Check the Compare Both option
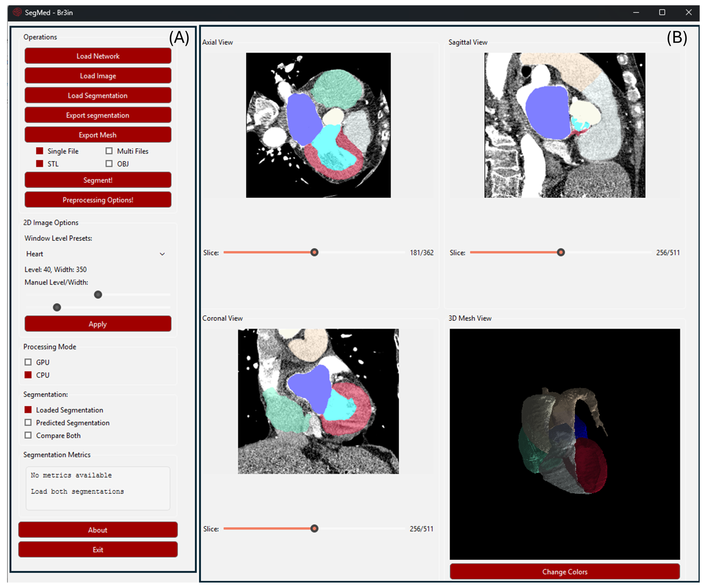The image size is (704, 588). [x=28, y=435]
